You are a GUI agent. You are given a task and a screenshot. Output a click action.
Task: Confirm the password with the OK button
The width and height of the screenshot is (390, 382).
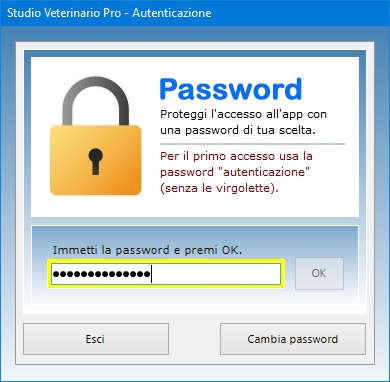click(319, 273)
